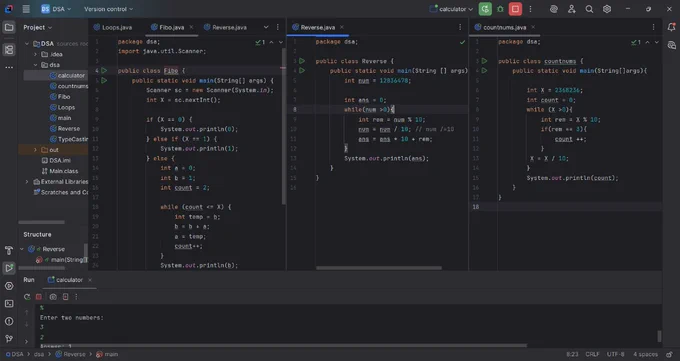Image resolution: width=680 pixels, height=361 pixels.
Task: Open the Terminal tool window
Action: [9, 304]
